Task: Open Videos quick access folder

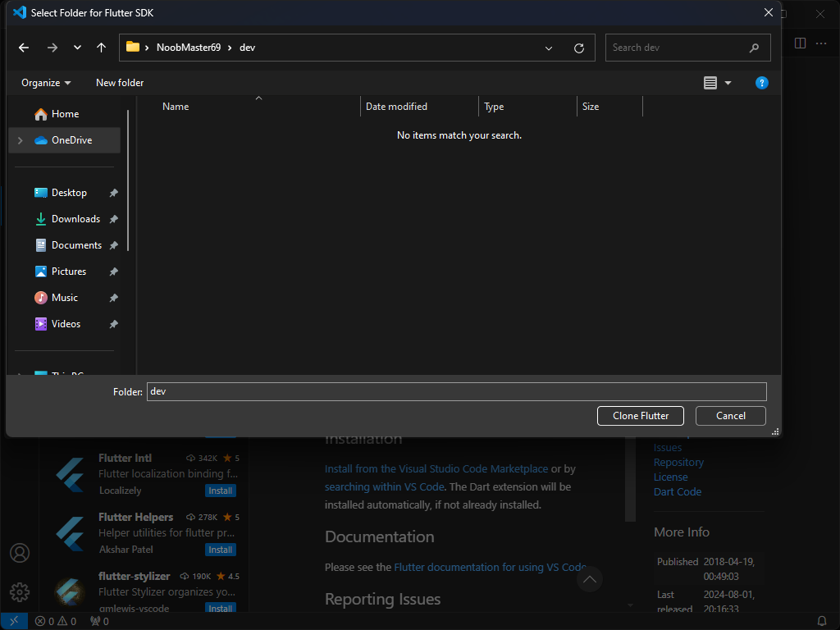Action: [66, 324]
